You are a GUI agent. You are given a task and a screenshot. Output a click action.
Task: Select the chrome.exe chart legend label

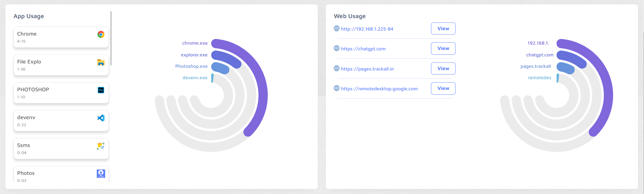pos(195,43)
